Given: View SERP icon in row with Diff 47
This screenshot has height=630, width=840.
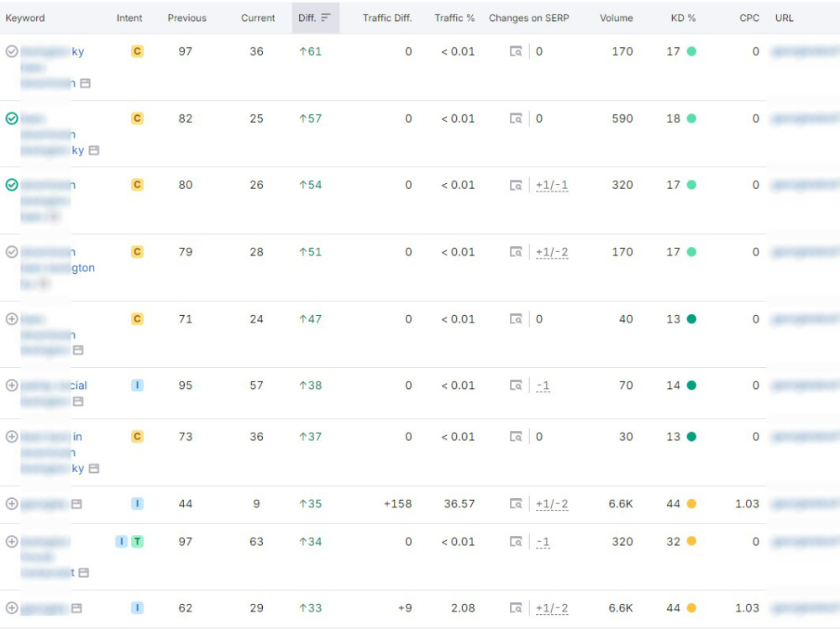Looking at the screenshot, I should tap(516, 318).
